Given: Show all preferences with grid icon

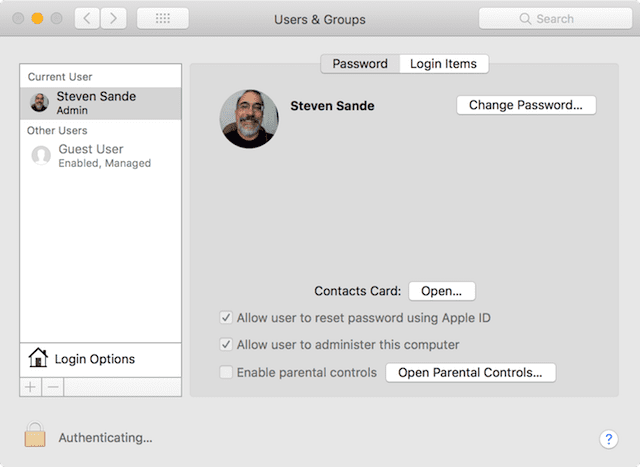Looking at the screenshot, I should click(163, 19).
